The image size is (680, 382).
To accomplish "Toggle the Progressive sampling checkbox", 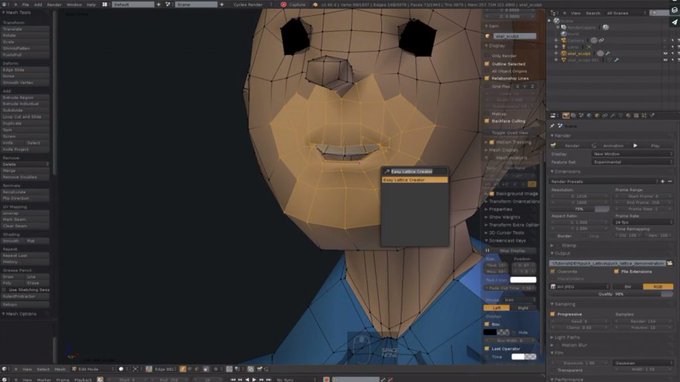I will coord(553,314).
